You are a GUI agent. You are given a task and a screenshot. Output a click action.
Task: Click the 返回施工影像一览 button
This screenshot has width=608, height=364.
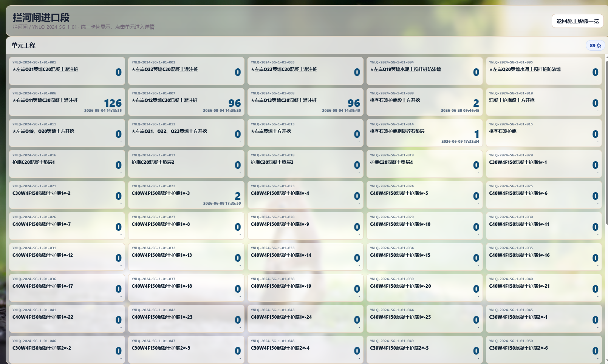point(577,21)
